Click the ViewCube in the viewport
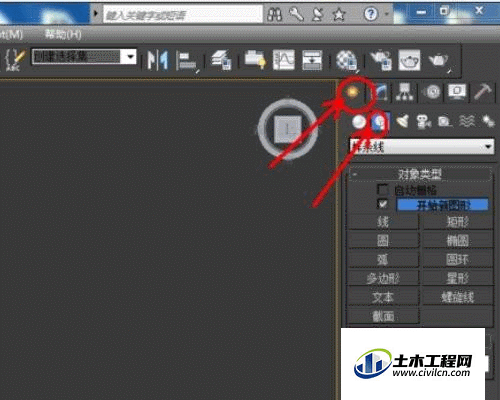500x400 pixels. tap(288, 128)
